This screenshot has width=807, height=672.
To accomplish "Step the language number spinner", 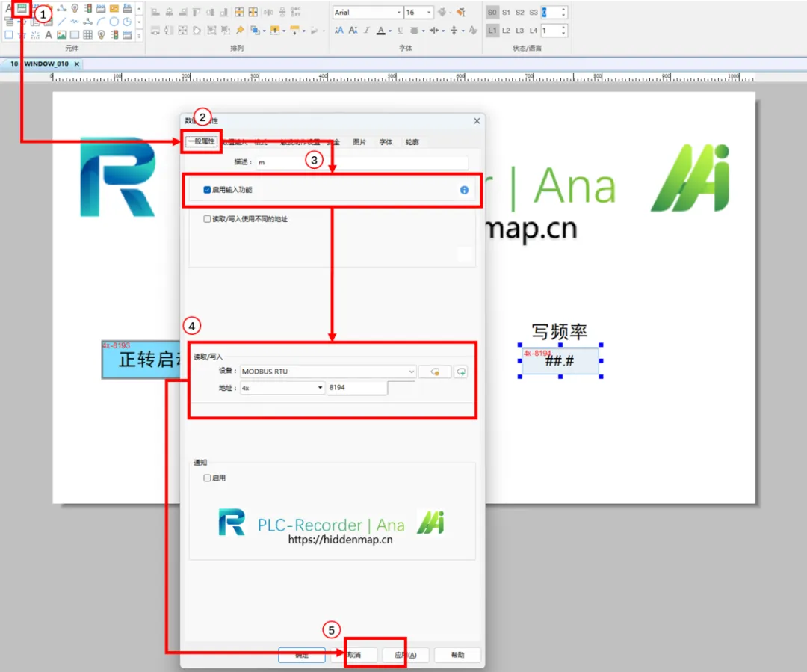I will [563, 31].
